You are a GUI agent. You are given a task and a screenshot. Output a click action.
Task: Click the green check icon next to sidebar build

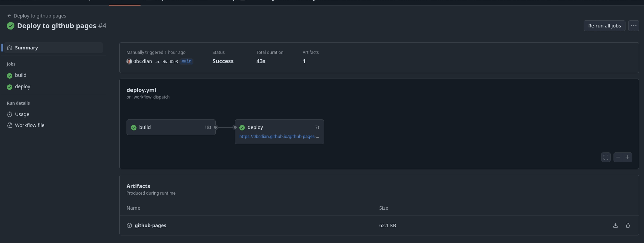pyautogui.click(x=10, y=76)
